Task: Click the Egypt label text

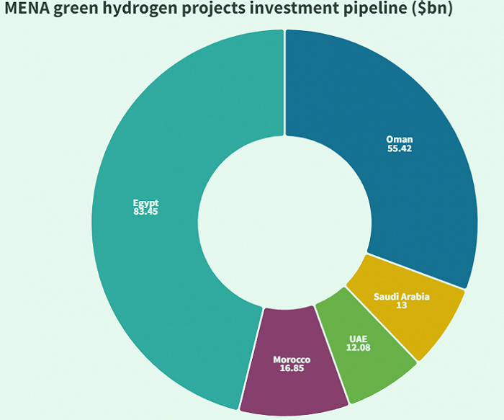Action: [x=145, y=203]
